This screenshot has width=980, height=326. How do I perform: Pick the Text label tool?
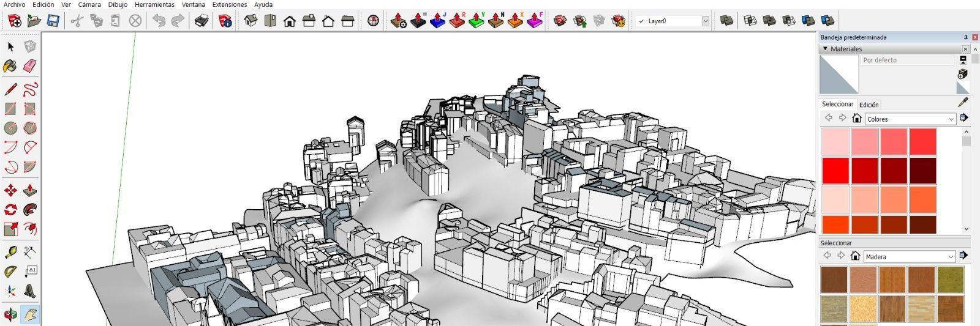(30, 272)
